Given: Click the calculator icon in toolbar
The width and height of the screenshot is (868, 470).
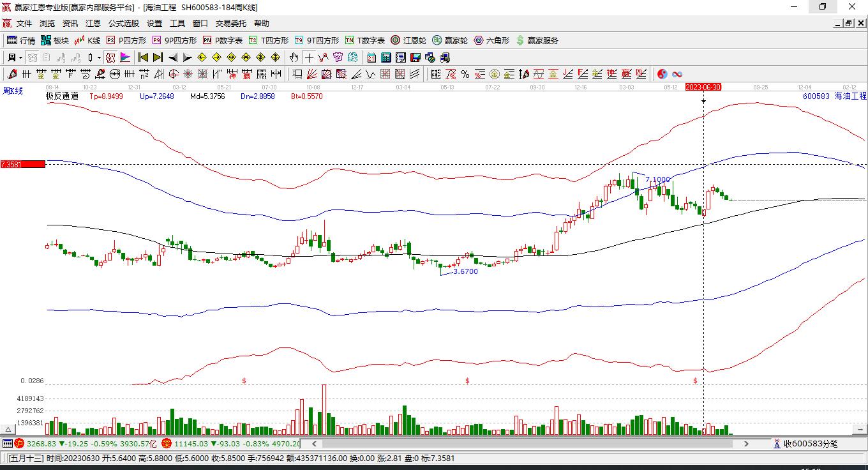Looking at the screenshot, I should tap(385, 57).
